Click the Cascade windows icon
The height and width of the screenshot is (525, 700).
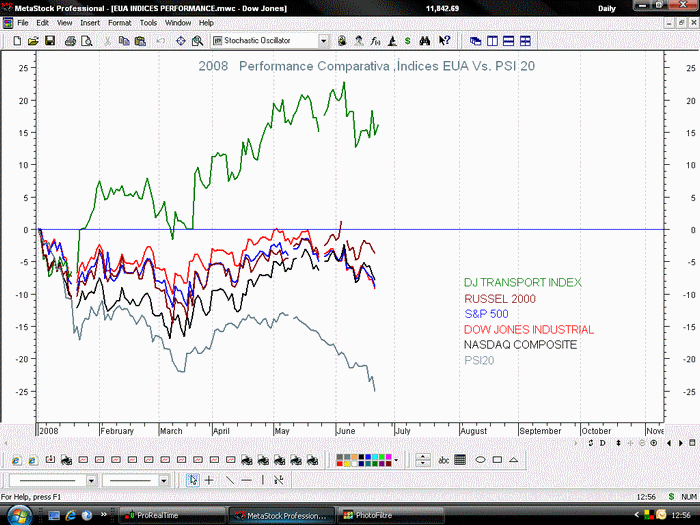(475, 41)
